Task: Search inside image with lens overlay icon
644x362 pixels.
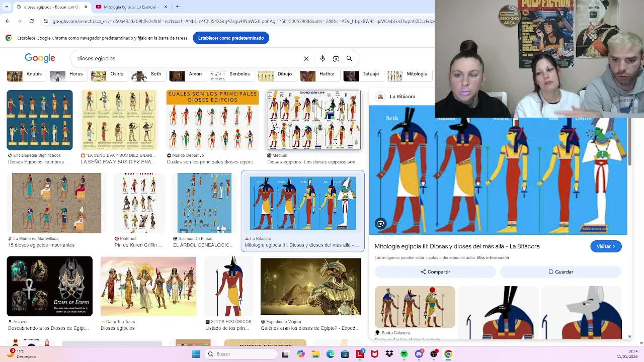Action: click(x=380, y=224)
